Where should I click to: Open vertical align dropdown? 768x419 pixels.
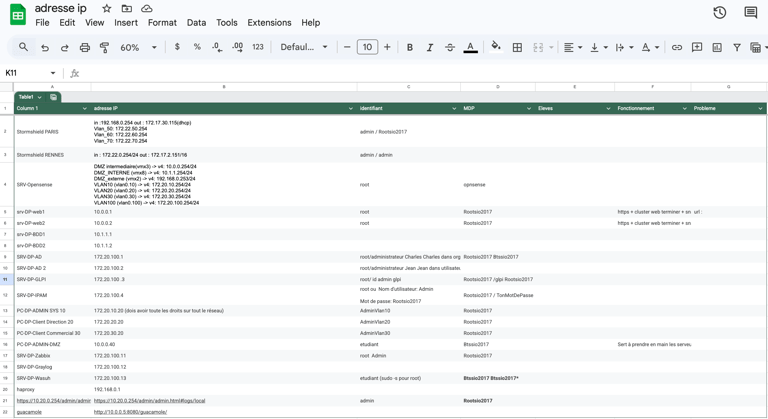599,48
